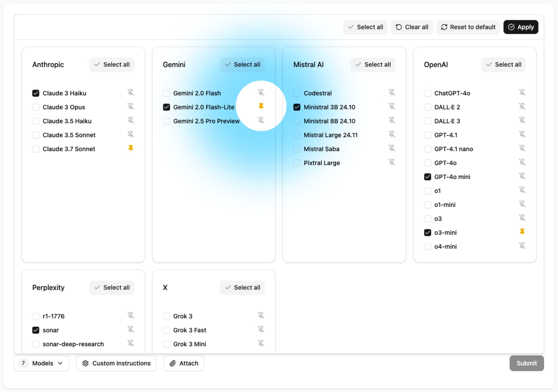
Task: Pin the sonar model
Action: (130, 329)
